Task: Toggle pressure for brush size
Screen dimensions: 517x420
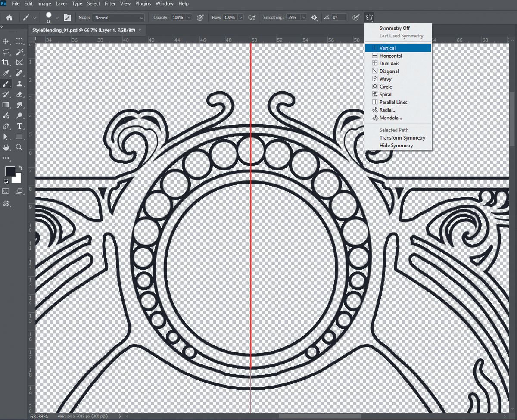Action: 356,18
